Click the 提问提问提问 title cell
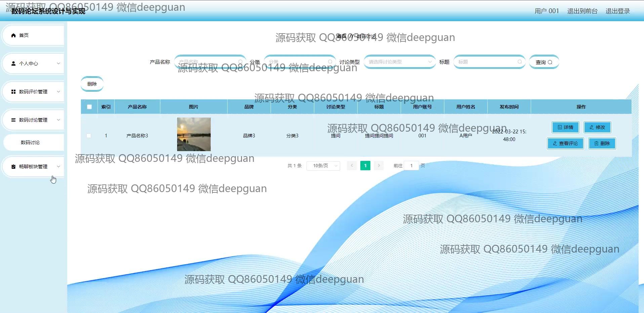This screenshot has width=644, height=313. tap(379, 136)
